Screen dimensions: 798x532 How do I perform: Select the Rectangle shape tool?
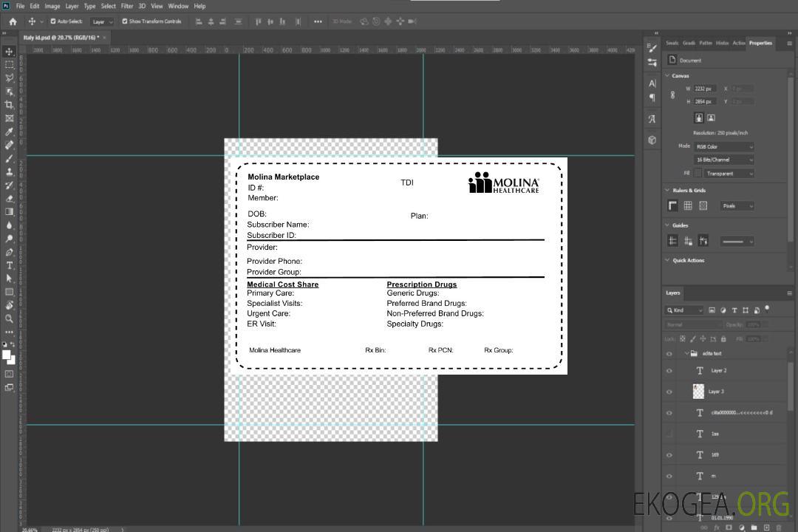9,292
